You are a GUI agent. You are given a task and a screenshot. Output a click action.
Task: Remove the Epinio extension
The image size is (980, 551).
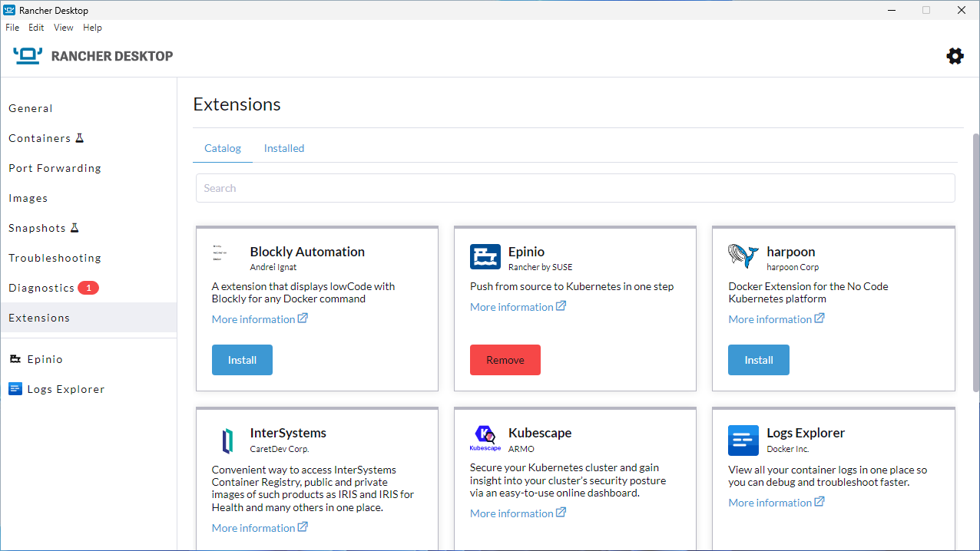pos(505,360)
